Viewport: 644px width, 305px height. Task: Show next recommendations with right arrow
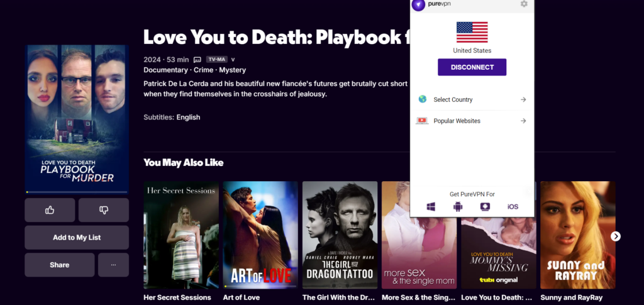pos(615,236)
